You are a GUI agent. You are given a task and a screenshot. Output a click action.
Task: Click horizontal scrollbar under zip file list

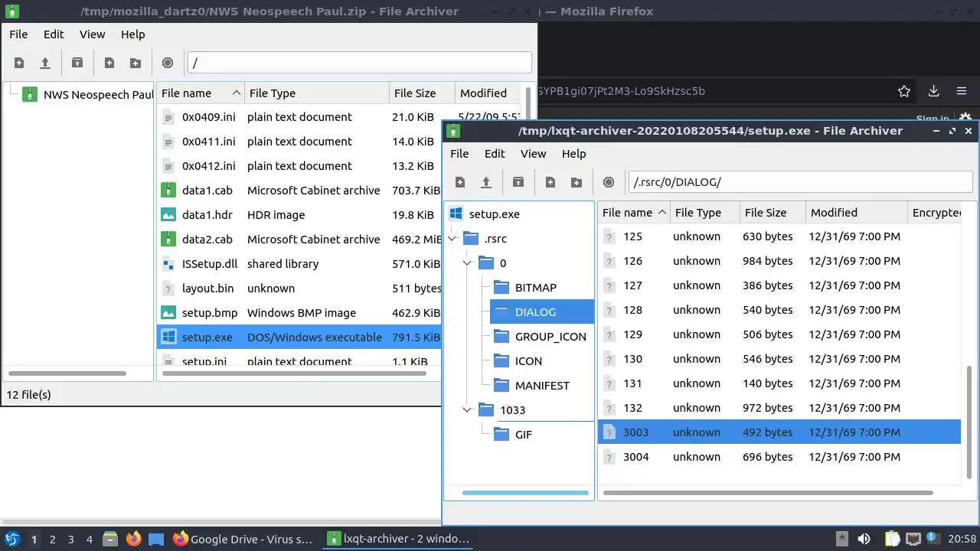294,373
